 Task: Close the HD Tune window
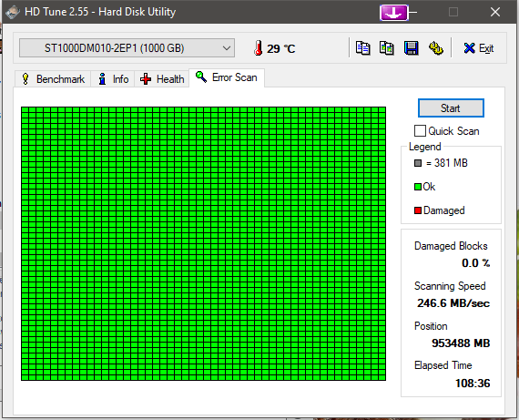pyautogui.click(x=495, y=12)
